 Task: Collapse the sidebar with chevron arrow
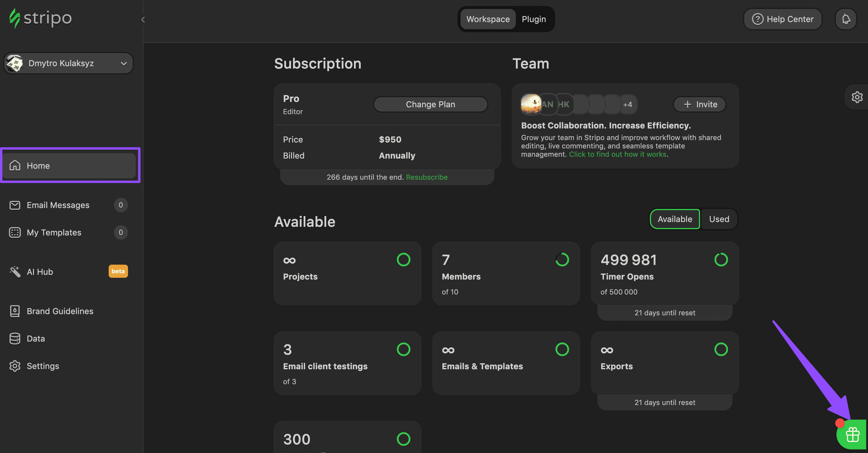(x=143, y=20)
